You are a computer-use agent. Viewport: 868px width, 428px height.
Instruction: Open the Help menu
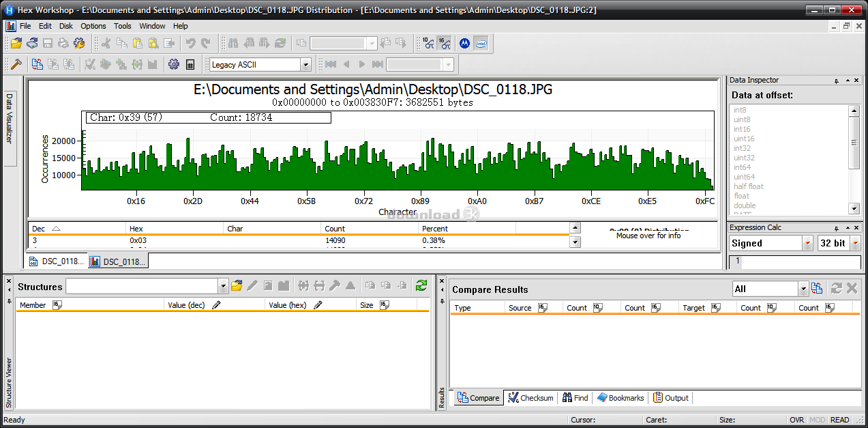pyautogui.click(x=181, y=26)
